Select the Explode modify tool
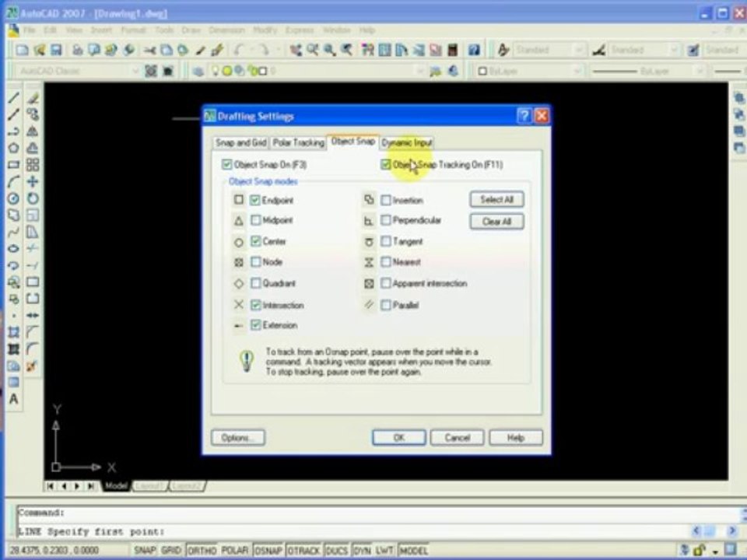Screen dimensions: 747x560 click(x=33, y=366)
